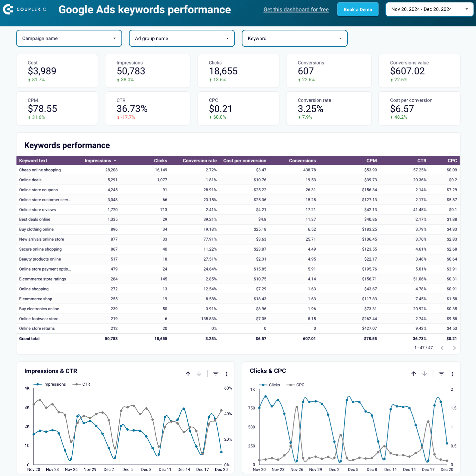Click the Conversions 607 scorecard
Viewport: 476px width, 476px height.
point(329,71)
